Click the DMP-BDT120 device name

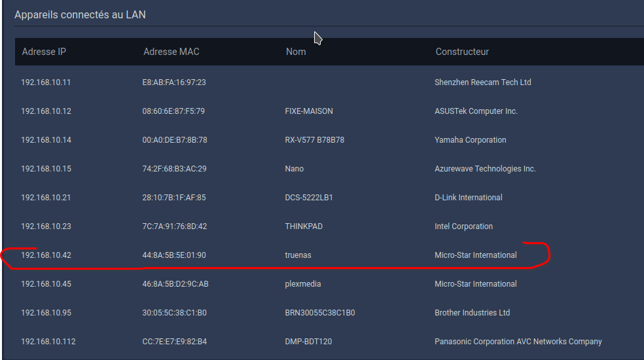click(x=308, y=341)
